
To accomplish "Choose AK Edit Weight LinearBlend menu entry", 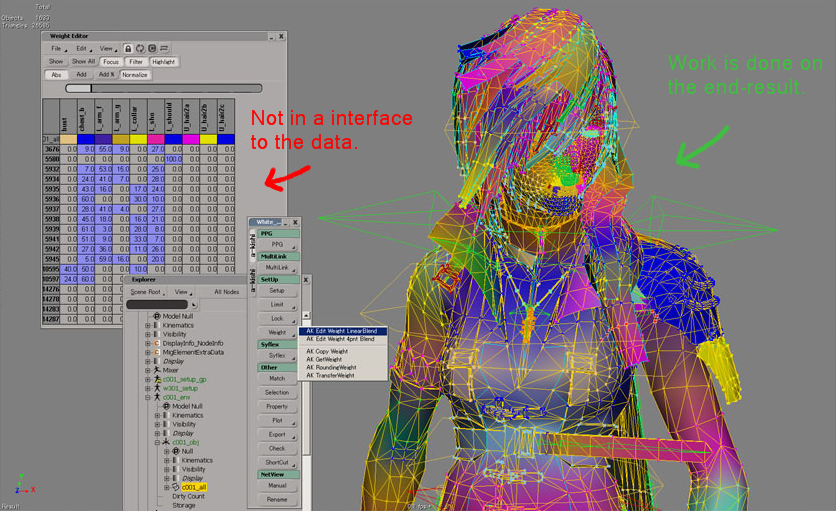I will click(x=342, y=331).
